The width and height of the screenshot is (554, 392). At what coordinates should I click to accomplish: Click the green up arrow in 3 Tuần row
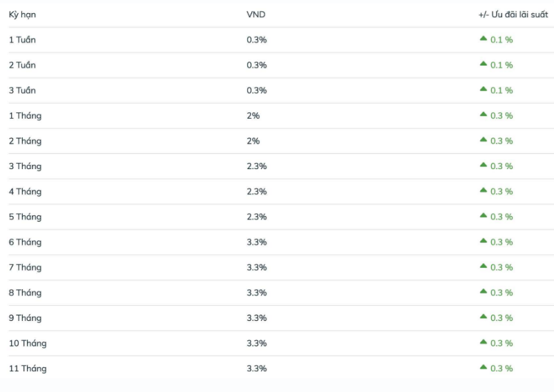[484, 90]
